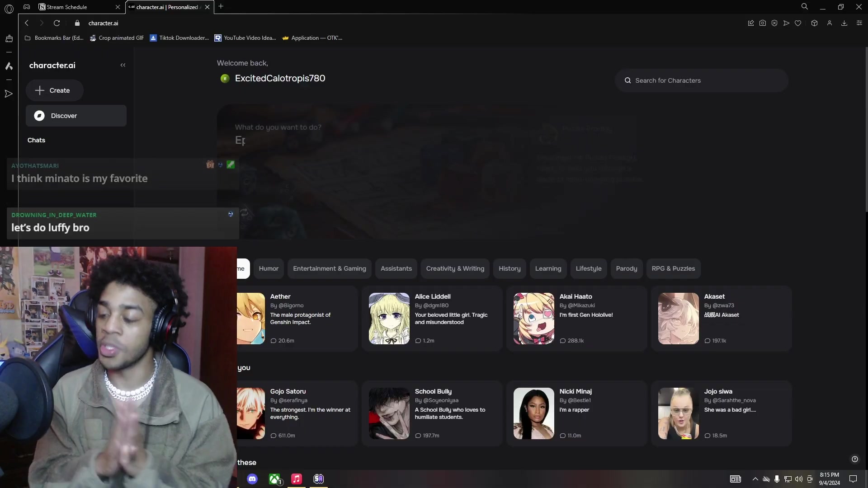Close the Stream Schedule browser tab
The image size is (868, 488).
pyautogui.click(x=118, y=7)
